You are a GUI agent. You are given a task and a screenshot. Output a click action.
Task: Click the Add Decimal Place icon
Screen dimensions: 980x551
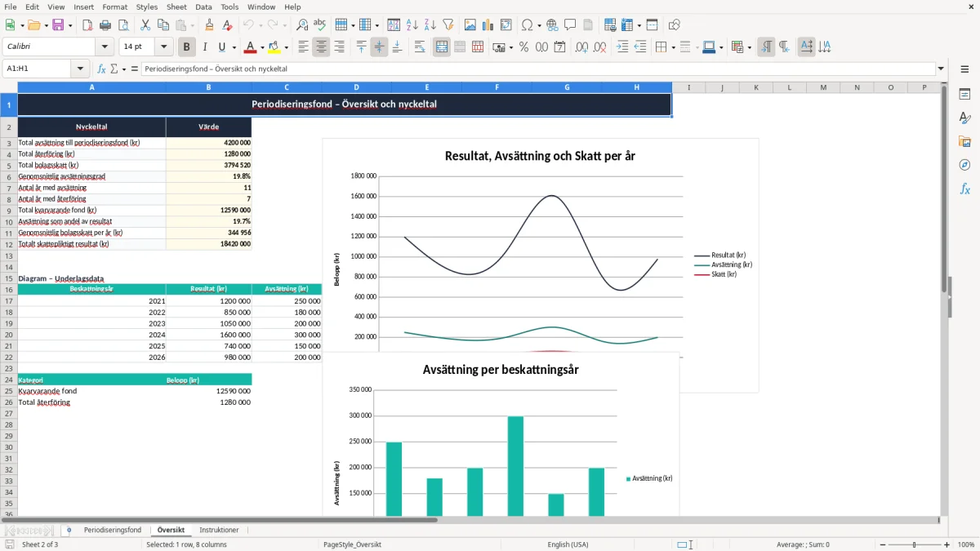pyautogui.click(x=581, y=47)
